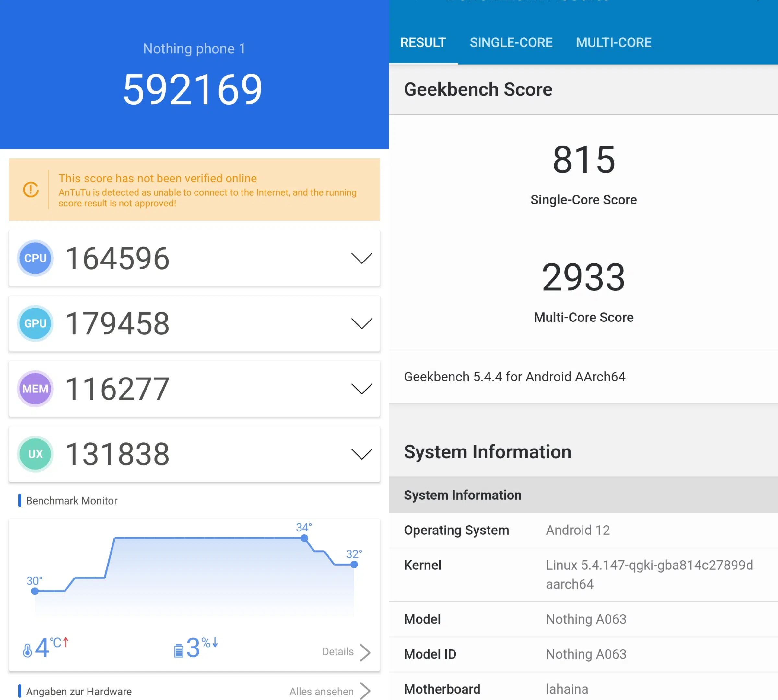Tap the single-core score 815
Screen dimensions: 778x700
(584, 160)
